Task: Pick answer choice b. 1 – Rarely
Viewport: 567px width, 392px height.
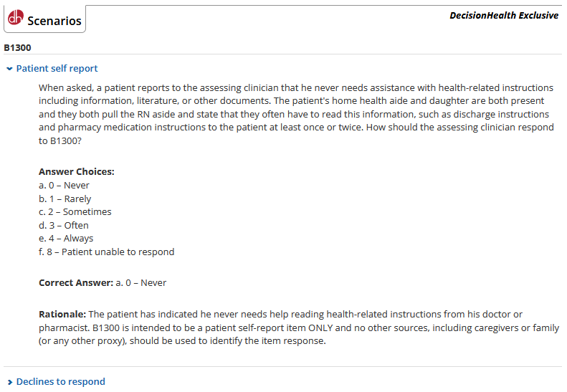Action: 65,199
